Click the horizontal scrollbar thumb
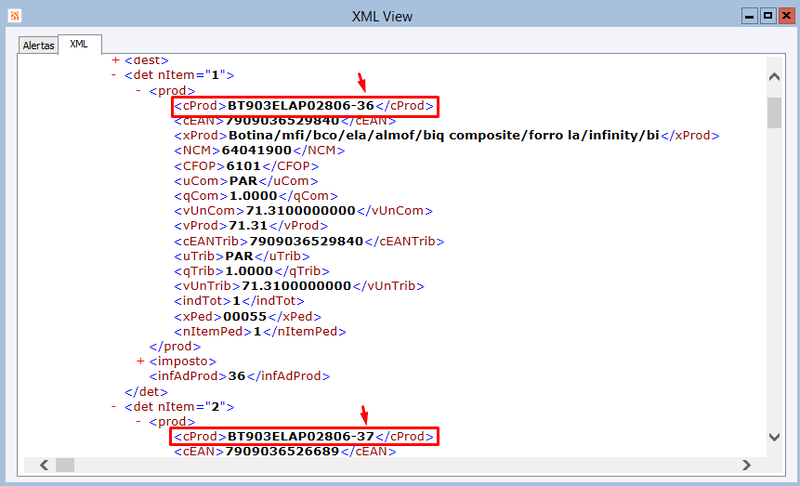 pyautogui.click(x=65, y=465)
